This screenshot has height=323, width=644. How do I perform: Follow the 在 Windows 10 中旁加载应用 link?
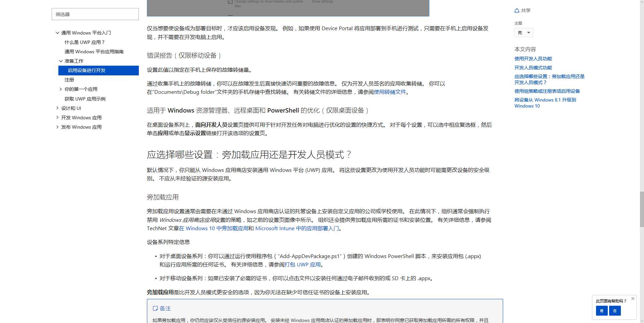tap(214, 228)
